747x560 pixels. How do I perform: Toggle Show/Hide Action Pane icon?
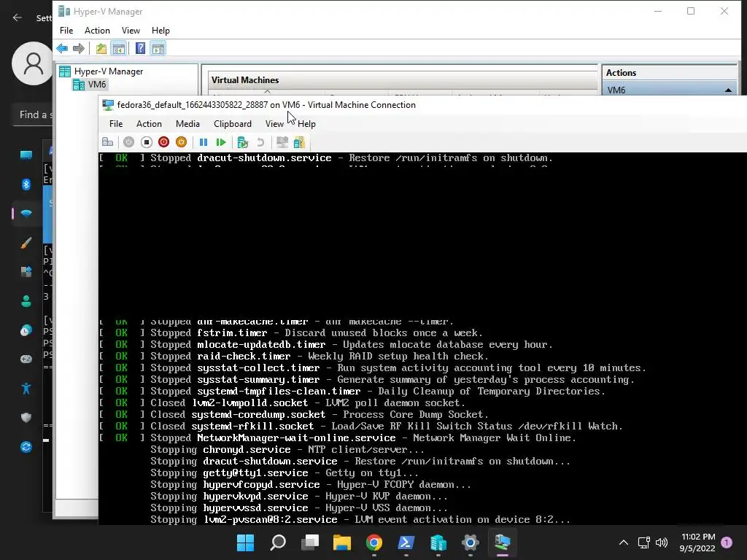coord(158,48)
